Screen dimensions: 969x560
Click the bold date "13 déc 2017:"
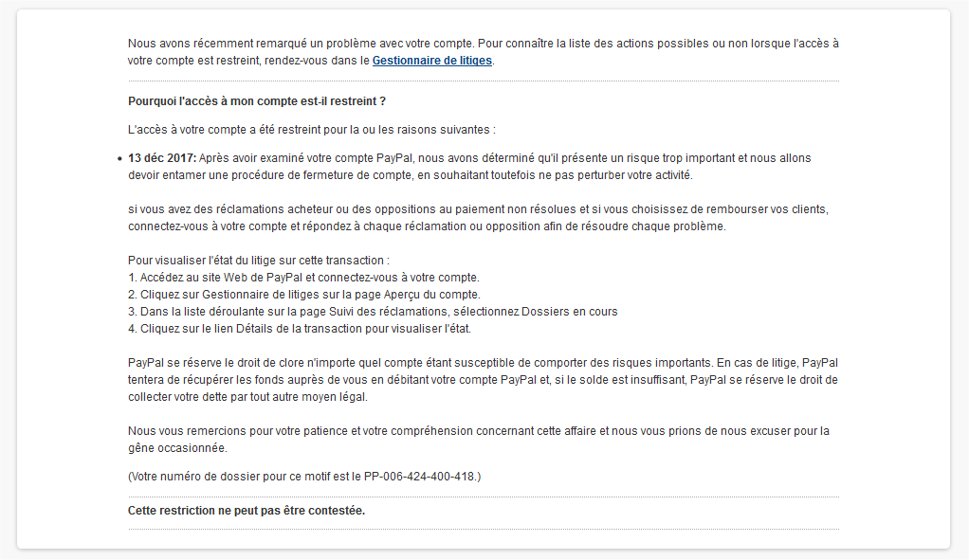tap(162, 158)
